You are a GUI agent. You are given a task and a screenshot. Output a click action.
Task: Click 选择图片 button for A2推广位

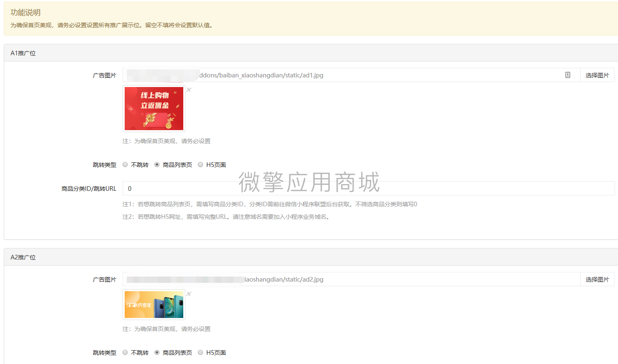(x=597, y=279)
